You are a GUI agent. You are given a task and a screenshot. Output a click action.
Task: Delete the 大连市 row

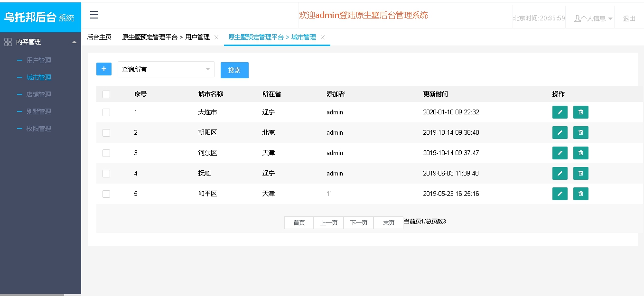click(581, 112)
